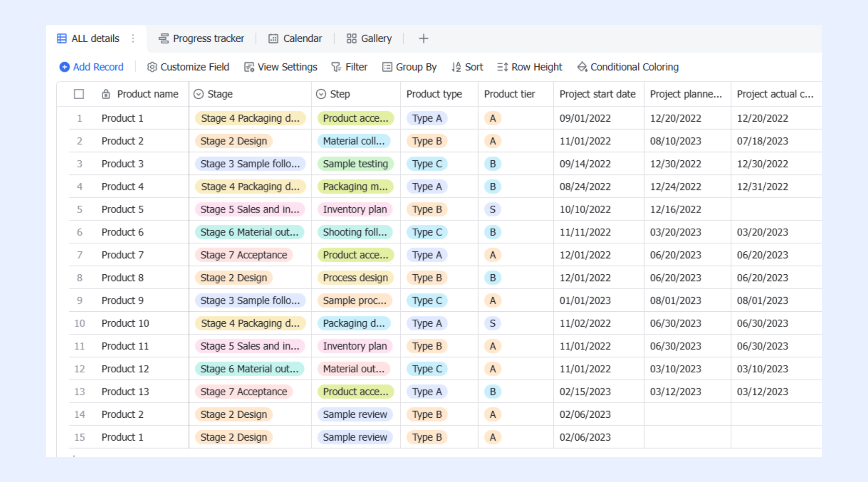Screen dimensions: 868x482
Task: Click the Row Height icon
Action: tap(503, 67)
